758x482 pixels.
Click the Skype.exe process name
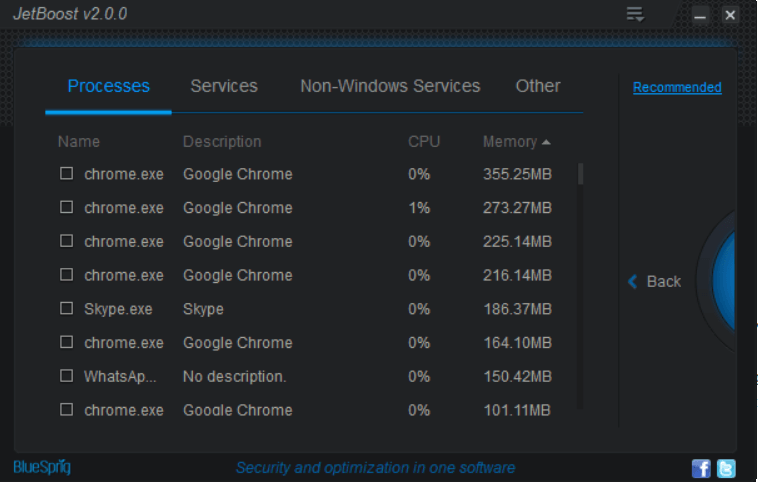pyautogui.click(x=118, y=309)
